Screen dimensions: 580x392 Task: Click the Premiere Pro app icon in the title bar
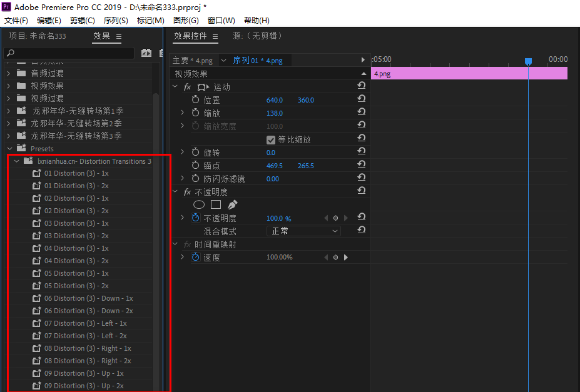6,7
